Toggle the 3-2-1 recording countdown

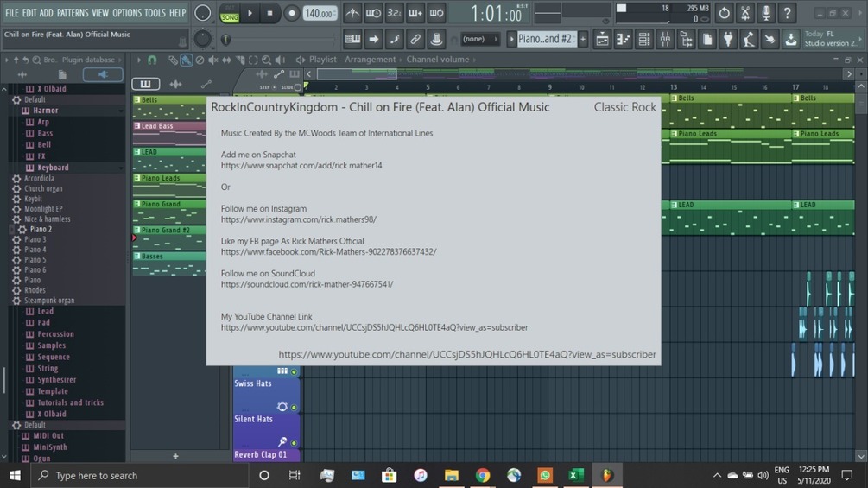(394, 13)
